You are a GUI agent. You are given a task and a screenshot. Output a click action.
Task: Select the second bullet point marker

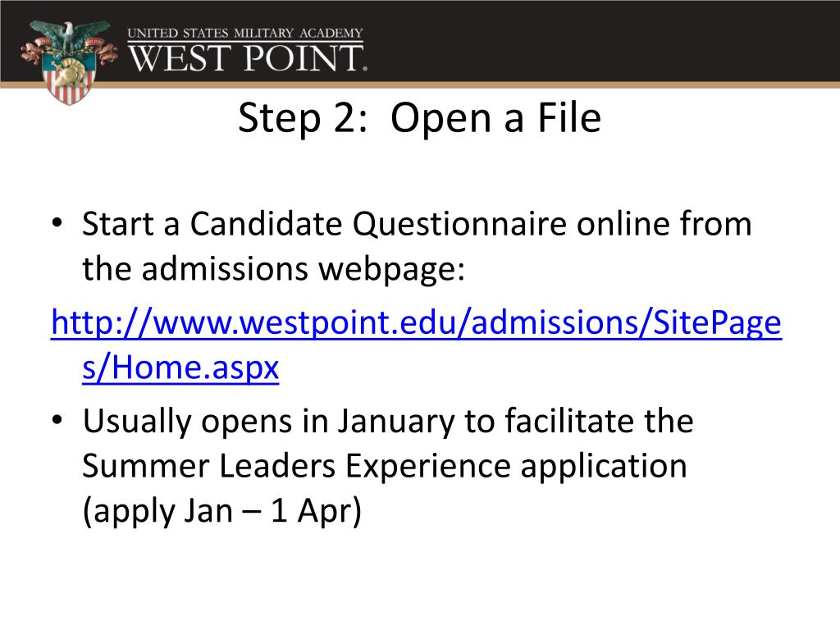pos(57,419)
